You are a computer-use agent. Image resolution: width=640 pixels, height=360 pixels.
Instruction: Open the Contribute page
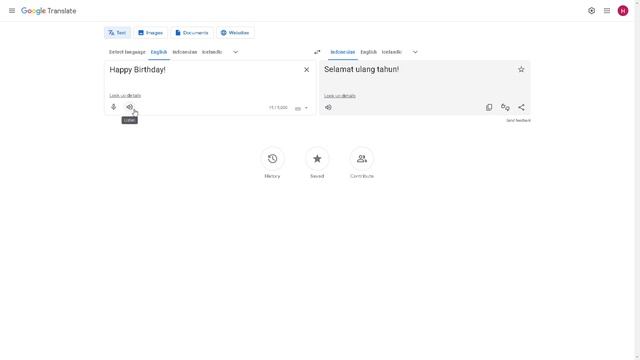click(362, 159)
